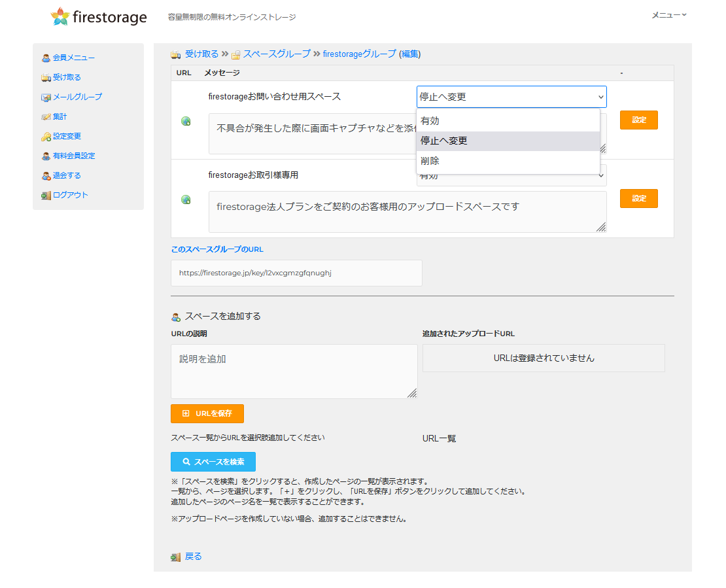
Task: Click the スペースを追加する heading icon
Action: point(175,317)
